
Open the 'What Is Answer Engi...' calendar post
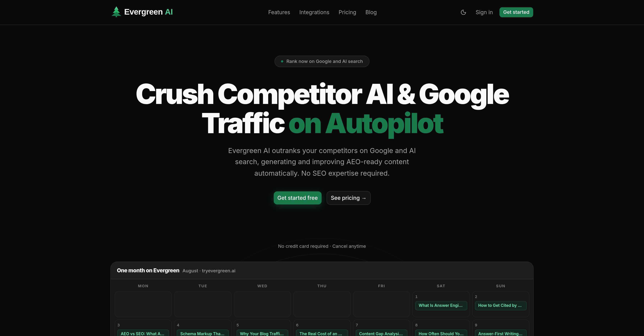click(441, 306)
